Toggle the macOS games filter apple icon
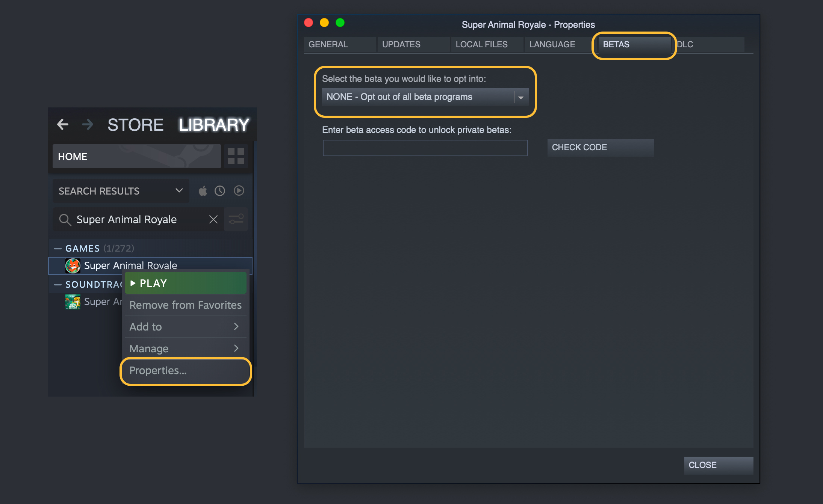823x504 pixels. (203, 191)
